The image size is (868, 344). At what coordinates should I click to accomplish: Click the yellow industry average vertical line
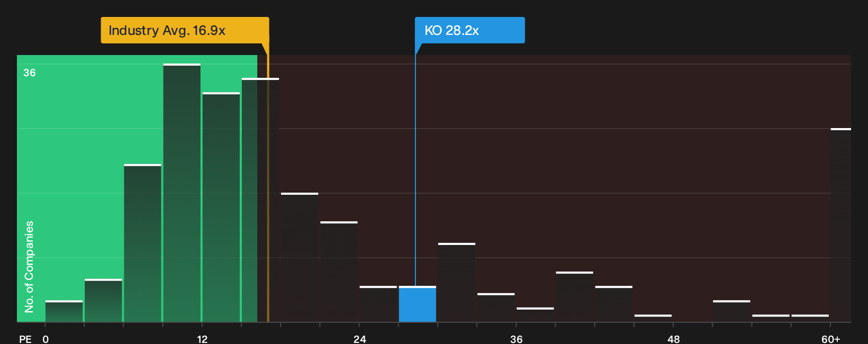click(268, 183)
